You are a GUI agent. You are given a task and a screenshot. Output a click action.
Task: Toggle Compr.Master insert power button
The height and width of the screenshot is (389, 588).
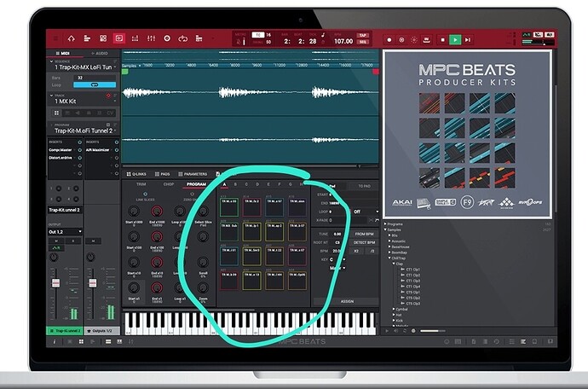pos(79,150)
